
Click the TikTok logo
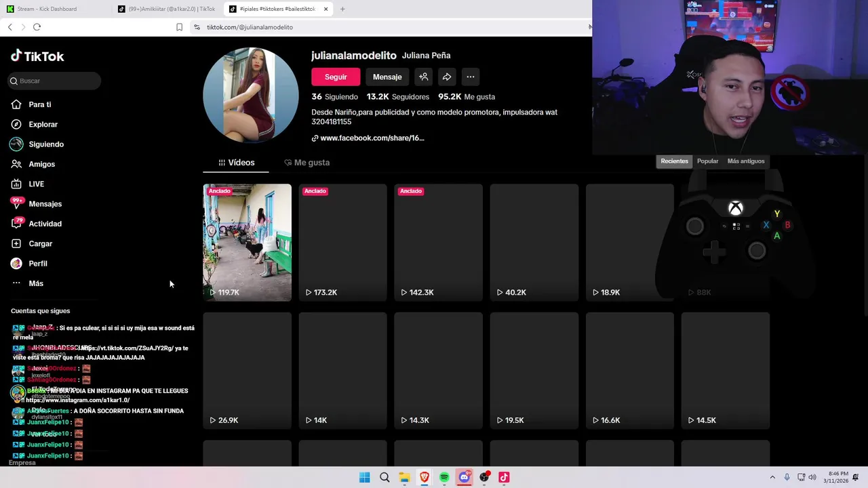(37, 56)
